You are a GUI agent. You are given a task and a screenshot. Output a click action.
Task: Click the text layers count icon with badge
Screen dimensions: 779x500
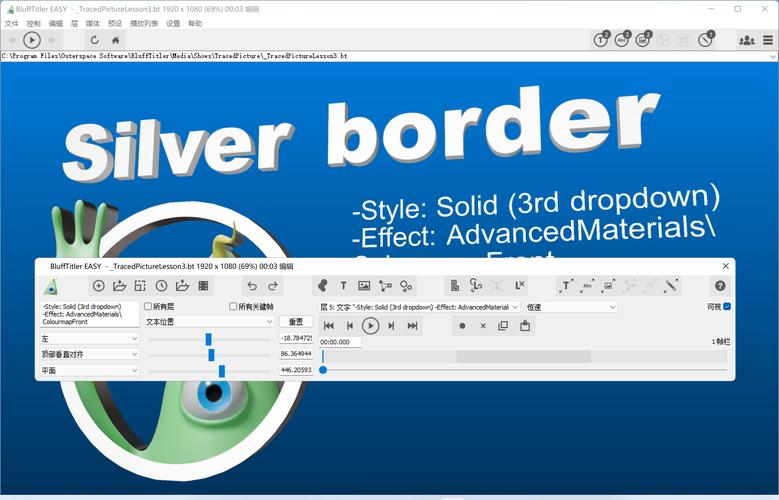(x=601, y=39)
